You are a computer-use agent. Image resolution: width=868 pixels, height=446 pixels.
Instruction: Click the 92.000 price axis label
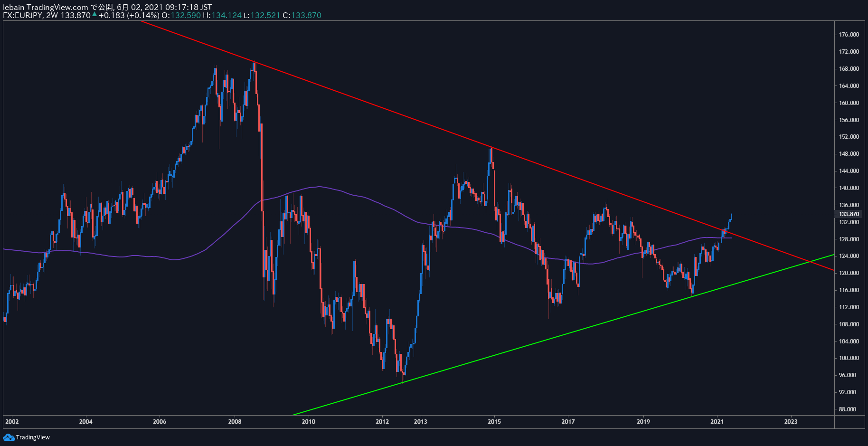(848, 392)
